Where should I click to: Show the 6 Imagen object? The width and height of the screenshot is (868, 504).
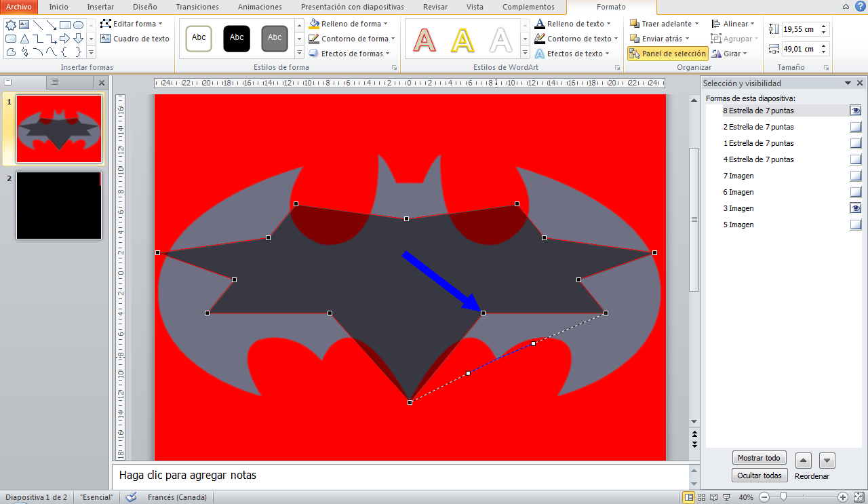pyautogui.click(x=856, y=192)
